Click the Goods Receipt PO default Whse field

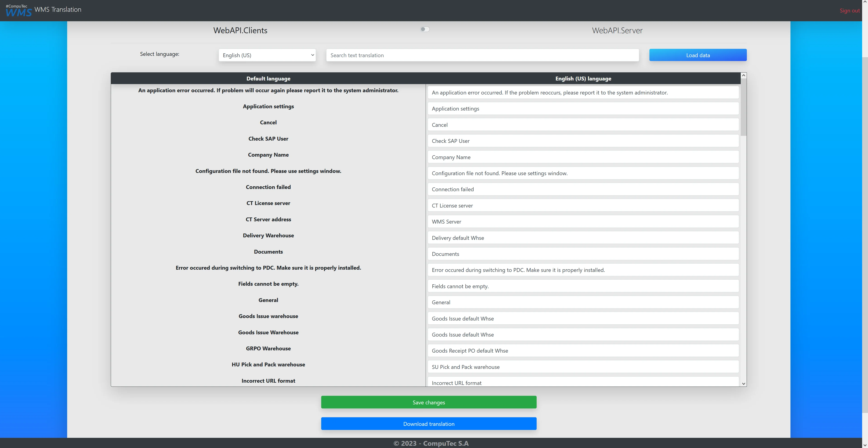pos(583,351)
